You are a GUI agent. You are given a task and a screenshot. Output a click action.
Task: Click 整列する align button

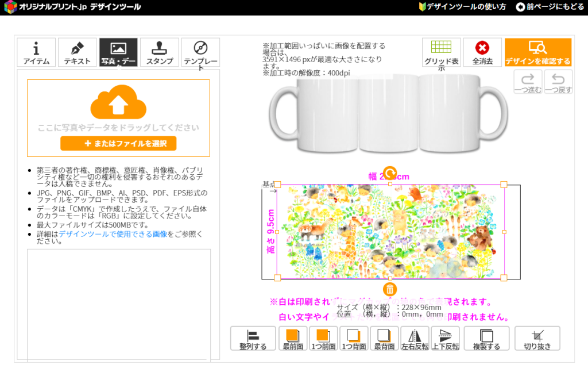(x=253, y=339)
